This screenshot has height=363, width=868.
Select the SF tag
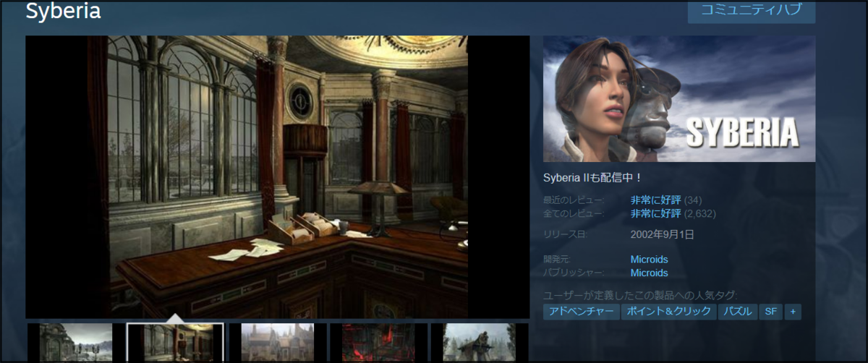pyautogui.click(x=771, y=312)
